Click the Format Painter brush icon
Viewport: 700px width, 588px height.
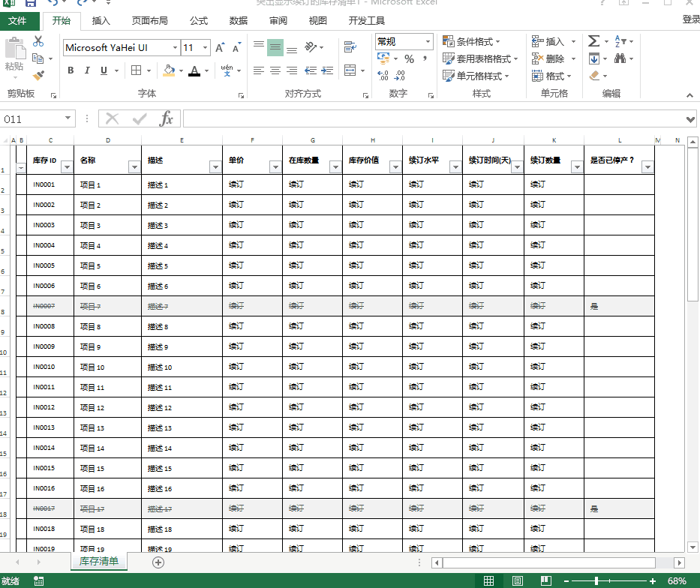38,76
